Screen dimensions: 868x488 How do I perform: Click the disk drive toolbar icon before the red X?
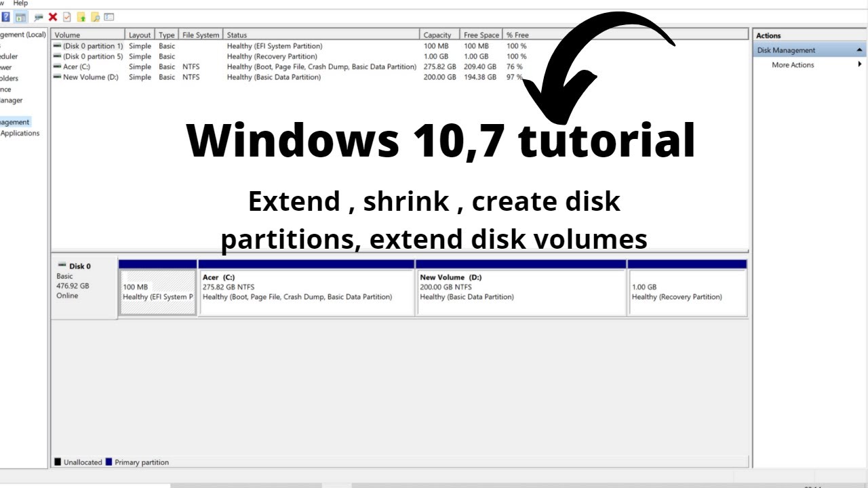point(39,18)
